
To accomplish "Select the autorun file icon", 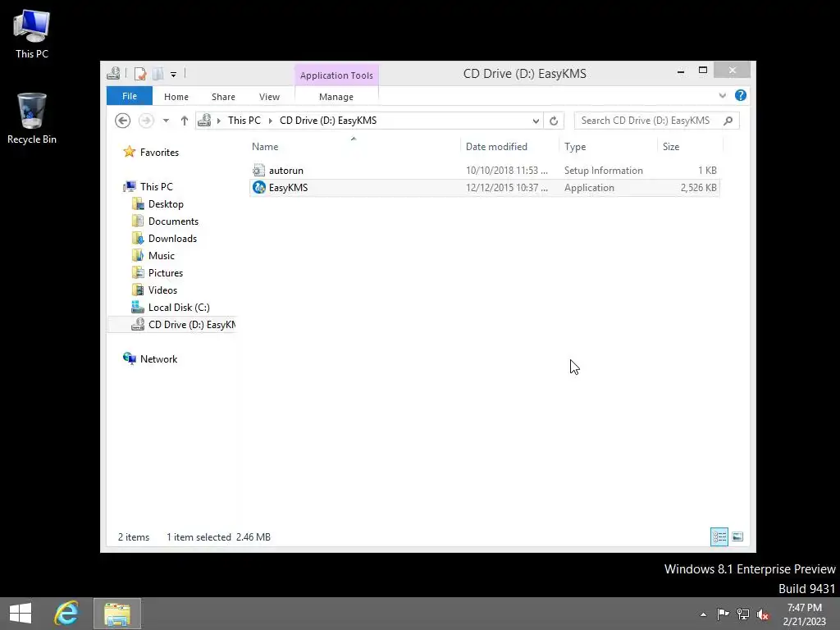I will pos(258,171).
